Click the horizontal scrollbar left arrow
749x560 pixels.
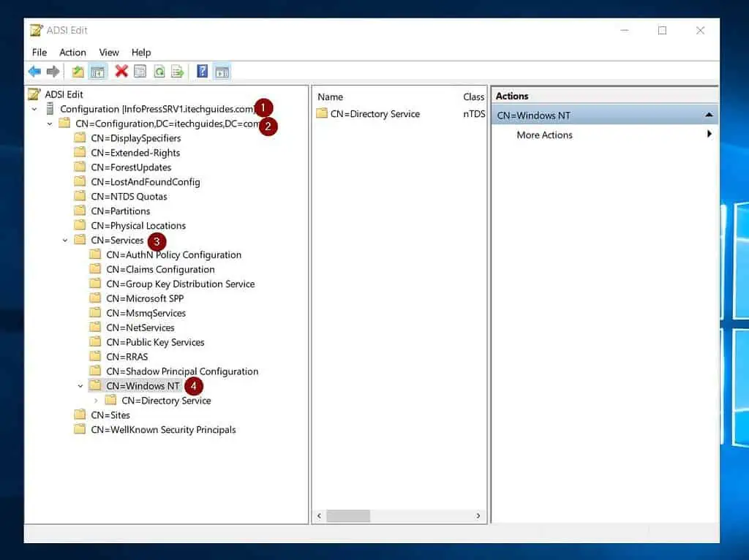(319, 515)
